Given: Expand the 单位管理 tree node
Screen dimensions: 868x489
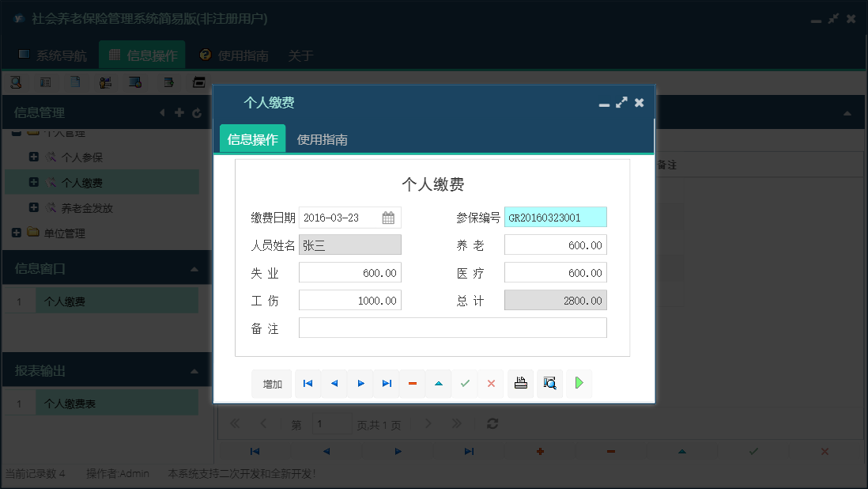Looking at the screenshot, I should [x=17, y=233].
